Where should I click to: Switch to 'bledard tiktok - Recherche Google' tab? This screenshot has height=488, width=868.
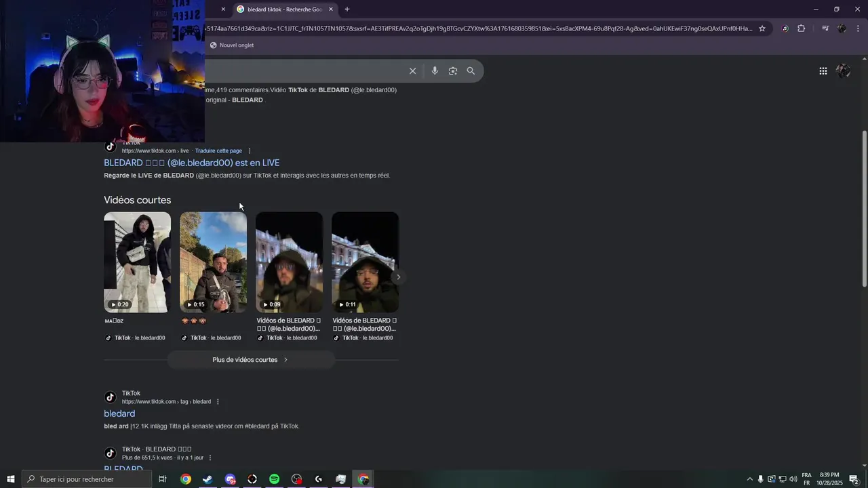click(285, 9)
